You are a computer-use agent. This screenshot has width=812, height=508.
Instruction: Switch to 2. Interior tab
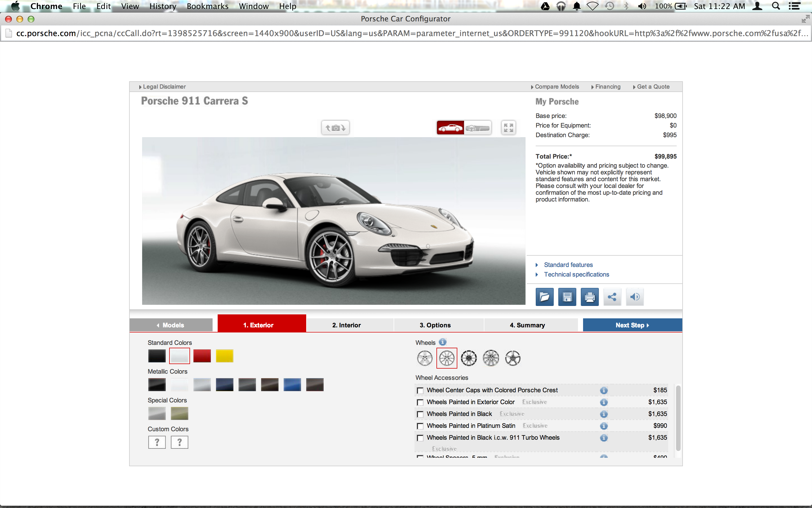click(350, 325)
